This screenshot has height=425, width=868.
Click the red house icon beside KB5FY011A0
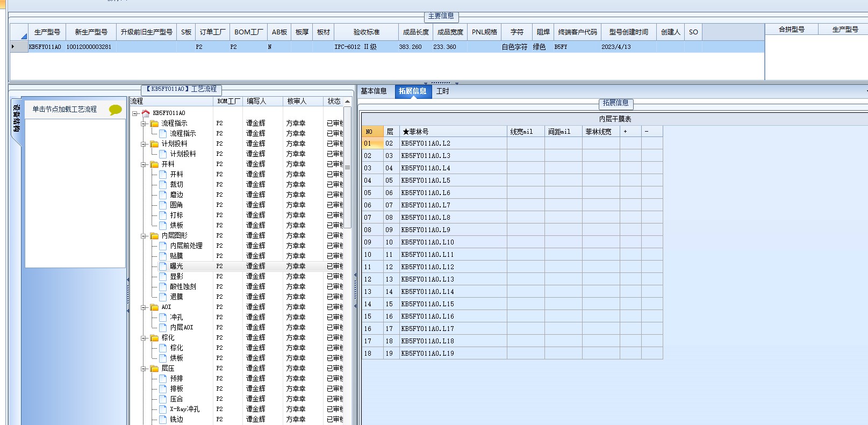146,113
